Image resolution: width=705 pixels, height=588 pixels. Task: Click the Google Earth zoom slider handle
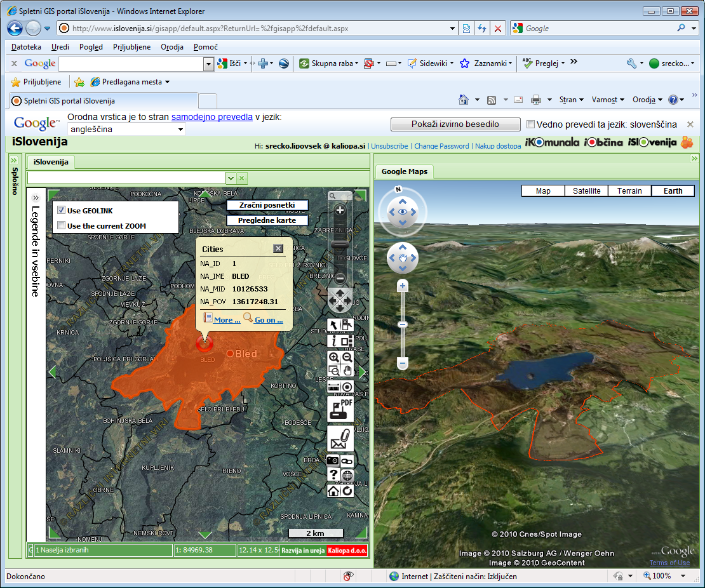tap(403, 324)
